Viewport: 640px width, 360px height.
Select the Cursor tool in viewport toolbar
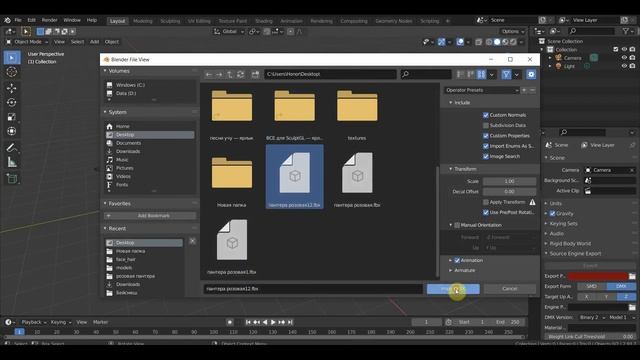pyautogui.click(x=12, y=72)
